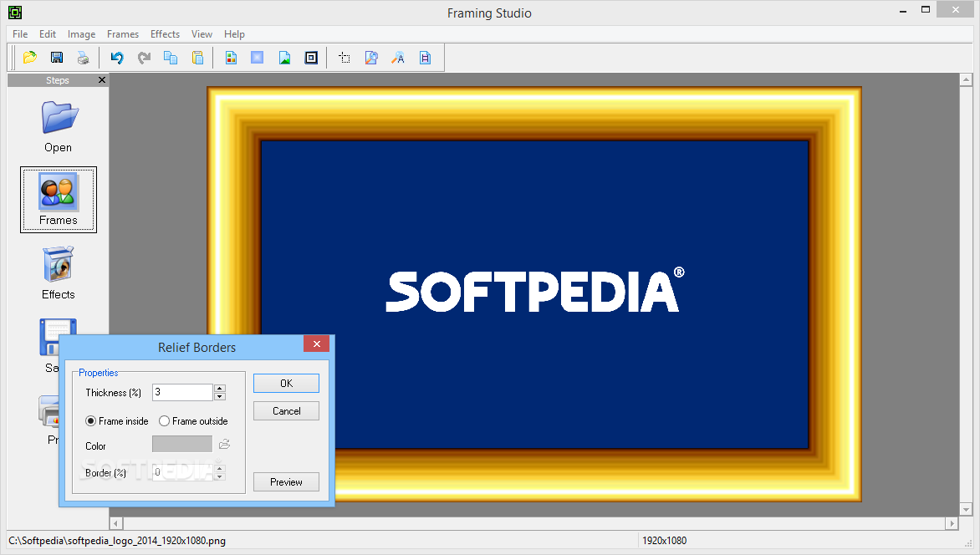Viewport: 980px width, 555px height.
Task: Click the save floppy disk toolbar icon
Action: (56, 58)
